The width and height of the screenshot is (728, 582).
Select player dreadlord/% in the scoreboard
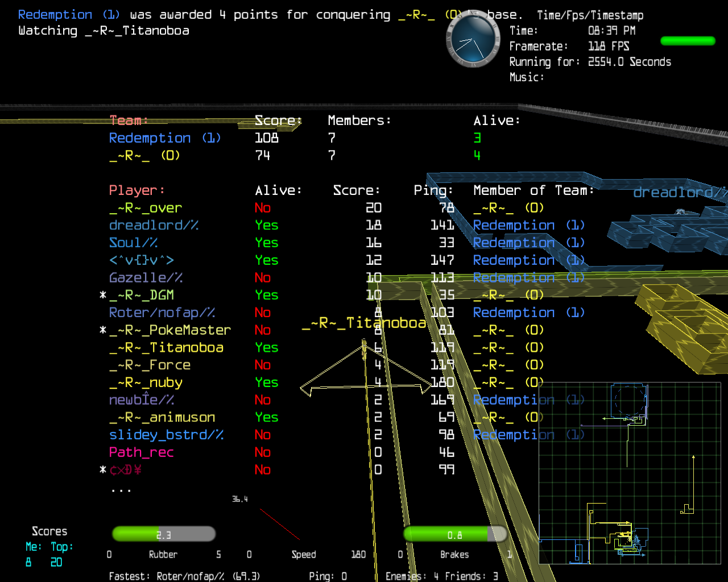[154, 226]
